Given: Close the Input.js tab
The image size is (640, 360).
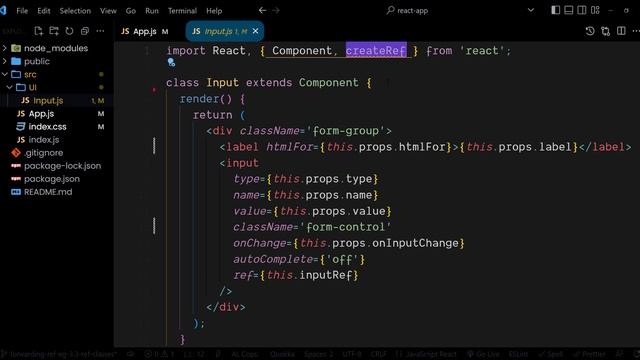Looking at the screenshot, I should coord(256,31).
